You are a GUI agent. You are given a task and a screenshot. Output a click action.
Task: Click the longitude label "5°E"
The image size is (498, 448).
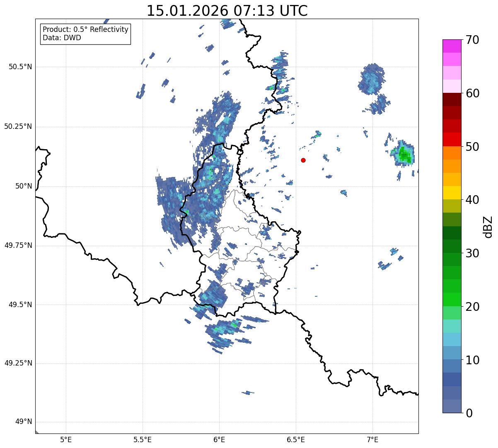coord(66,439)
